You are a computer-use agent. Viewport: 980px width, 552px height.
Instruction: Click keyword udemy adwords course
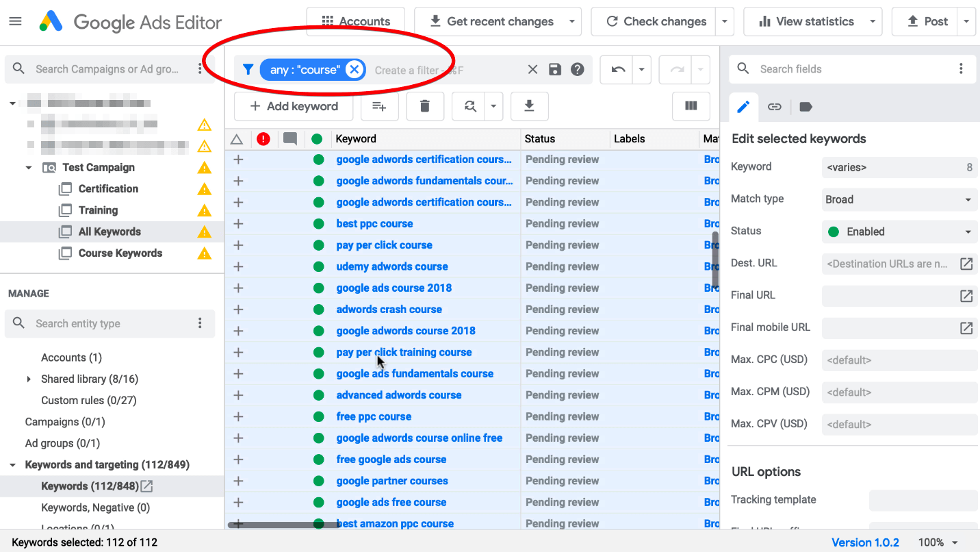point(392,266)
